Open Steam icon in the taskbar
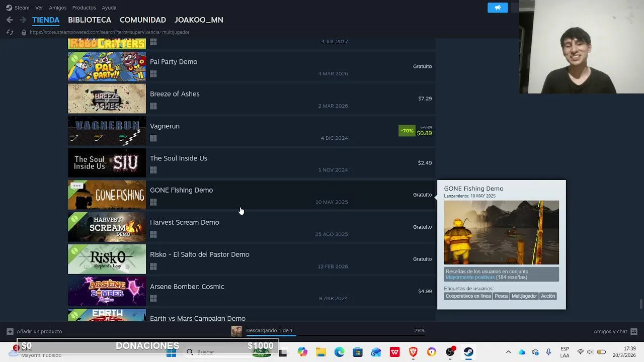 (468, 352)
